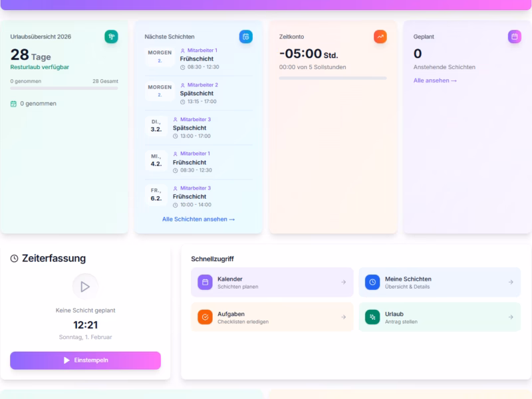Click the play circle under Zeiterfassung

click(85, 287)
